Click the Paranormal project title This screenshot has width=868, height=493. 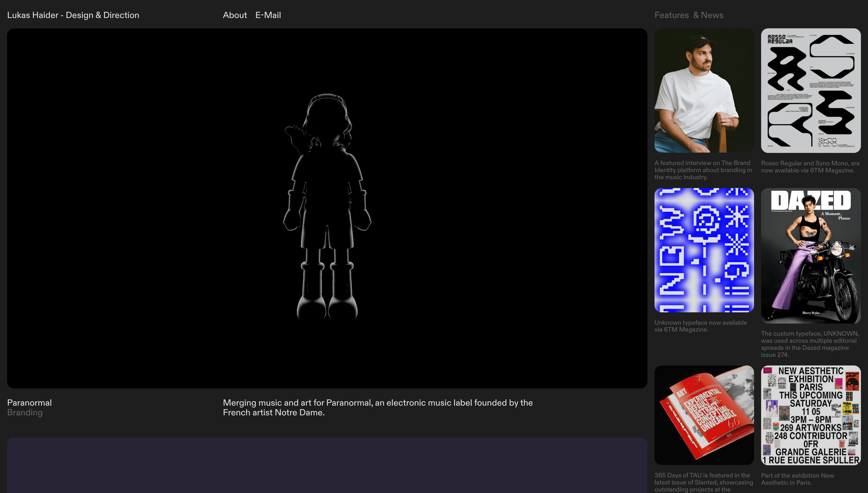pos(30,403)
